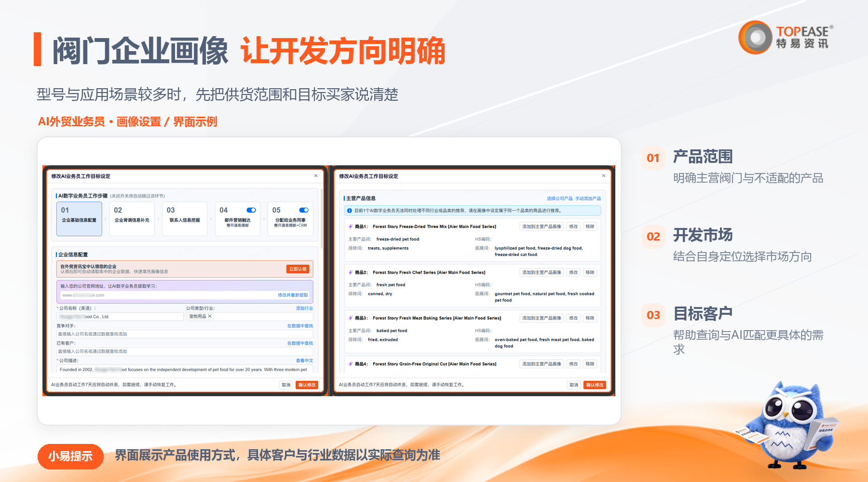
Task: Click 取消 in the 主营产品信息 dialog
Action: (574, 385)
